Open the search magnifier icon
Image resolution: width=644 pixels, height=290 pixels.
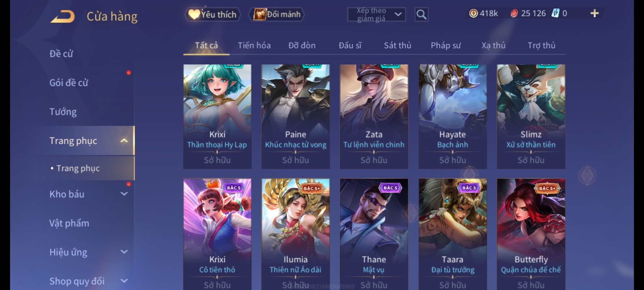point(421,14)
